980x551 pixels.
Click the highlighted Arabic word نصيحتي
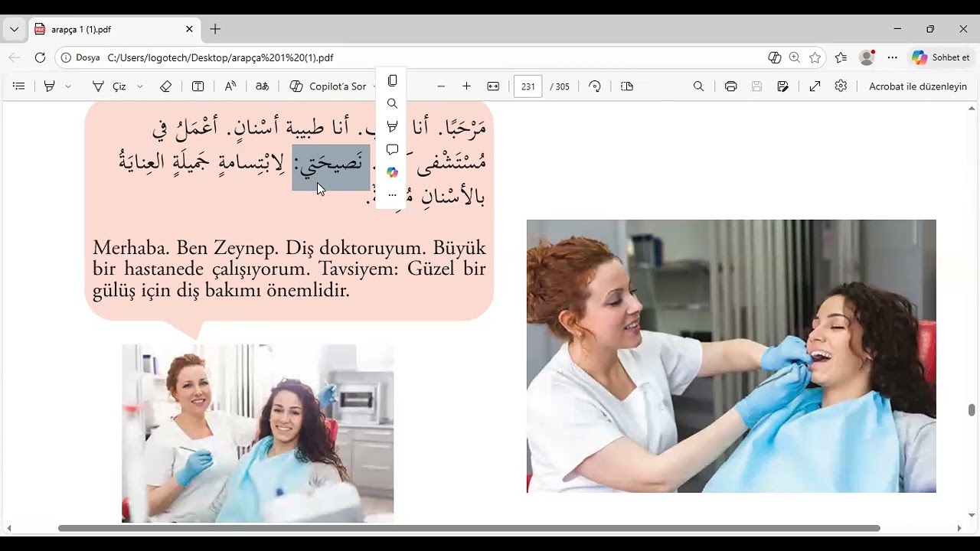tap(331, 167)
